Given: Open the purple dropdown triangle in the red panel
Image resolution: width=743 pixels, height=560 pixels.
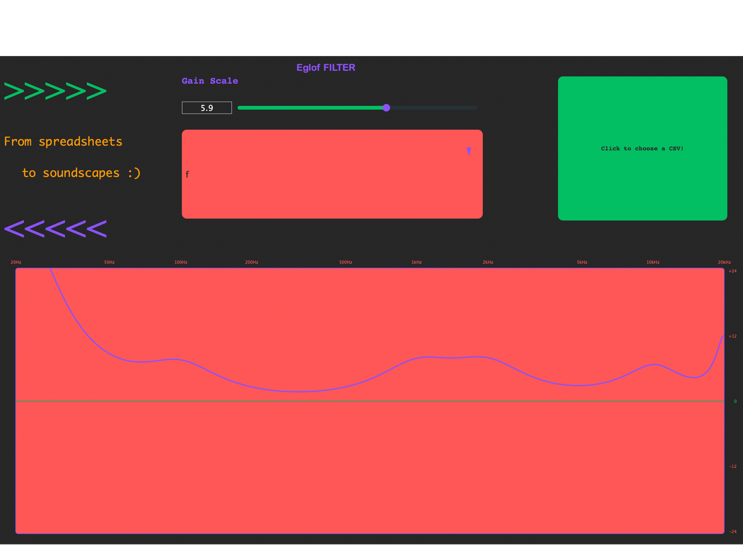Looking at the screenshot, I should (x=469, y=152).
